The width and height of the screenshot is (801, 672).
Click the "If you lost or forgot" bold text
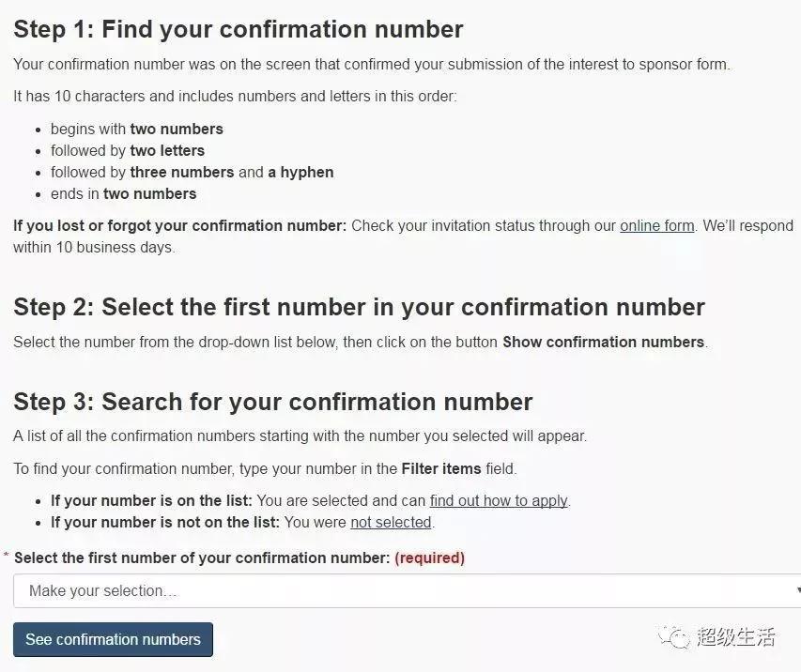pos(179,225)
